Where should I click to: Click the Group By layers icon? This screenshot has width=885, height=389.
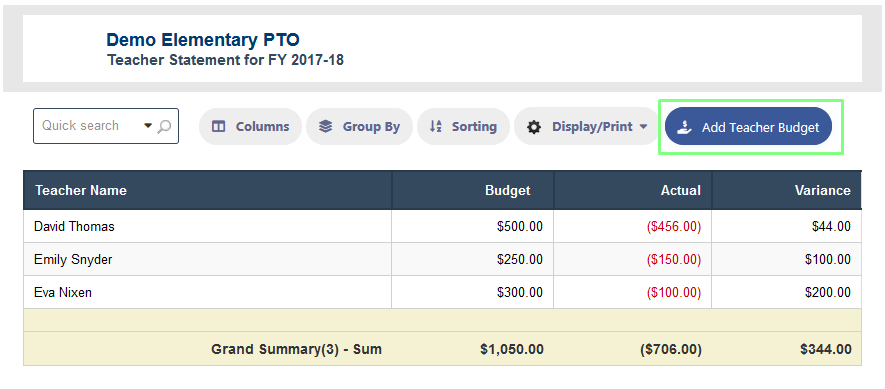click(325, 126)
